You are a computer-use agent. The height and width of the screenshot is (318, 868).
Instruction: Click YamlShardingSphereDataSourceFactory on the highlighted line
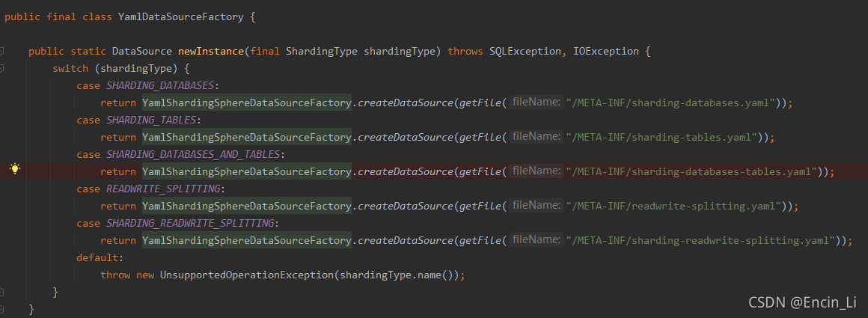(x=246, y=172)
